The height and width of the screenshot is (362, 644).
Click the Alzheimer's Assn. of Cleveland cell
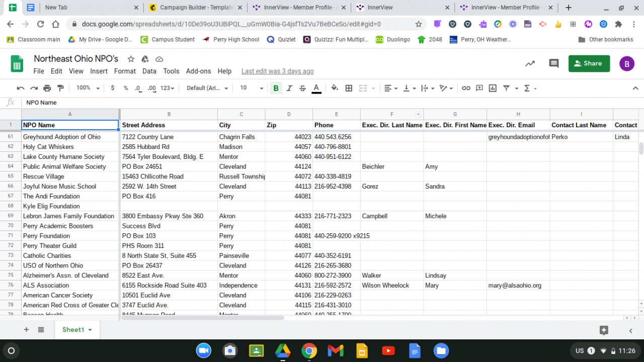pos(65,276)
